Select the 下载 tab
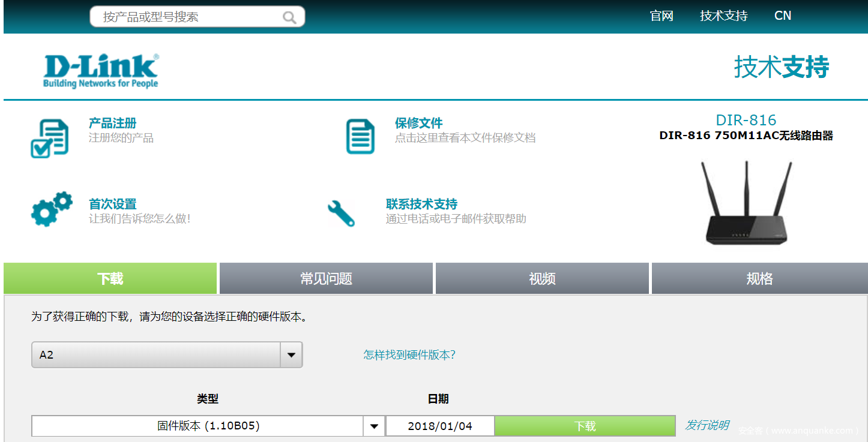This screenshot has height=442, width=868. click(x=110, y=279)
